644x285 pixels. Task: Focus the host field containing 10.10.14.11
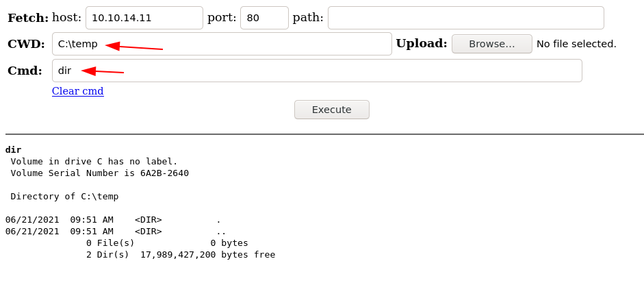pyautogui.click(x=144, y=18)
